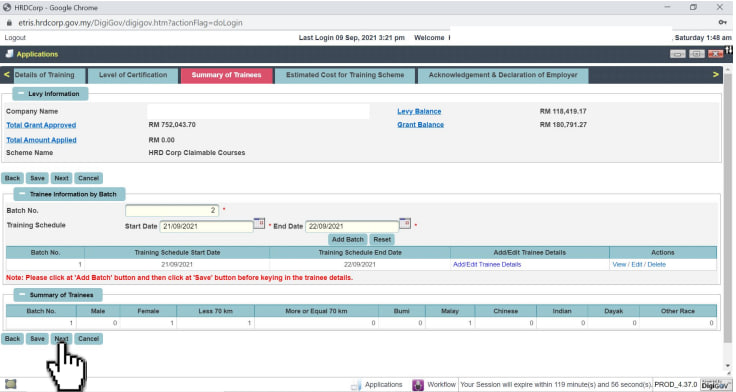
Task: Restore the Applications panel window
Action: 697,54
